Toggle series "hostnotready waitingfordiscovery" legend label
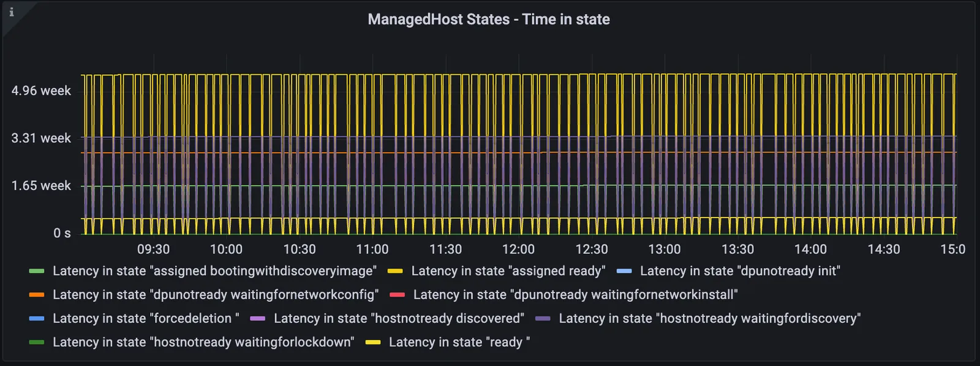 [x=709, y=319]
